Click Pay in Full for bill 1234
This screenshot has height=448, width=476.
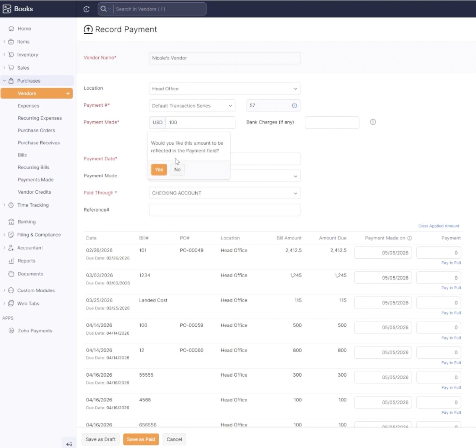click(x=451, y=288)
